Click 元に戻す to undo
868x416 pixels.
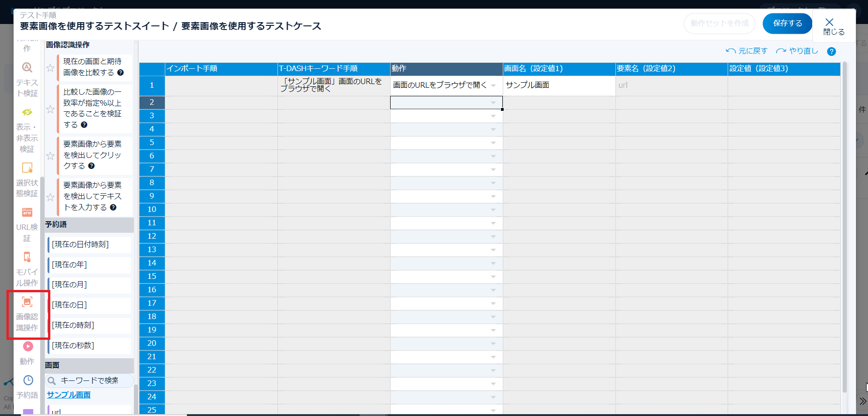pos(747,51)
